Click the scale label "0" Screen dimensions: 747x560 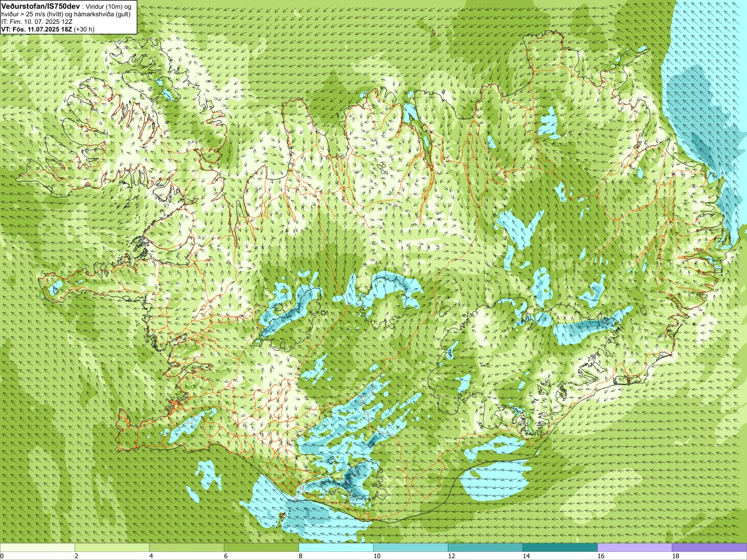click(x=2, y=556)
